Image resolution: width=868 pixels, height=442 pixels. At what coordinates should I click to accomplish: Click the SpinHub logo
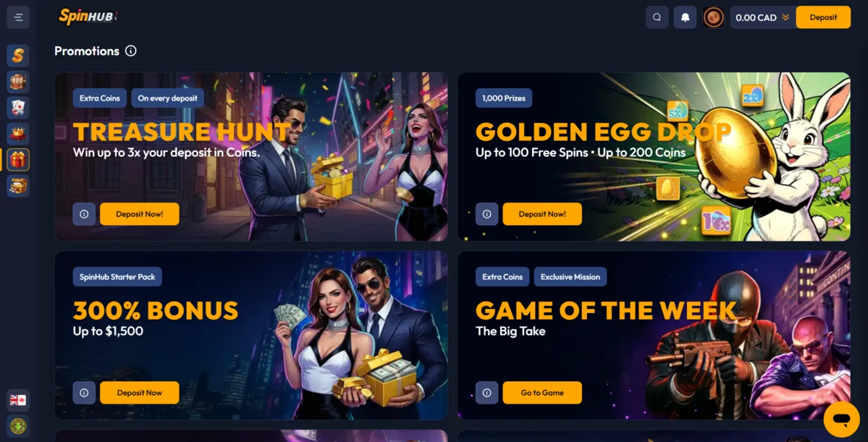(88, 17)
